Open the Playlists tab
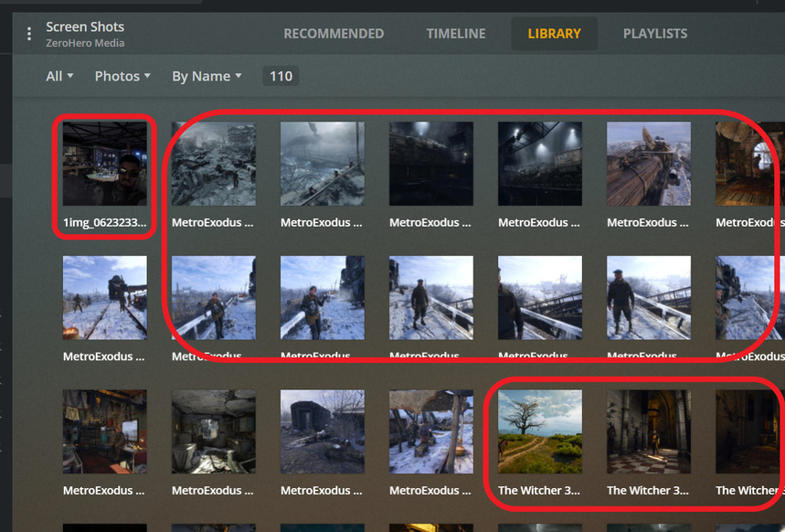 point(655,34)
